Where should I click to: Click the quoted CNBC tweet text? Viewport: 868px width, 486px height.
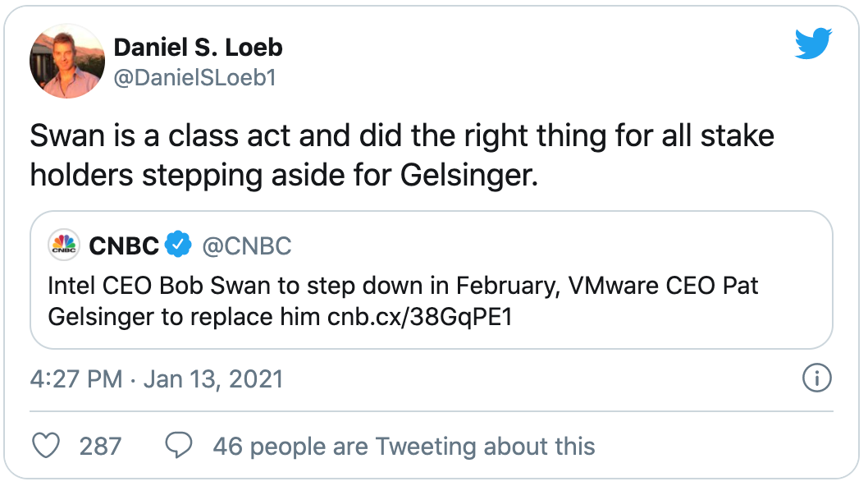click(403, 301)
